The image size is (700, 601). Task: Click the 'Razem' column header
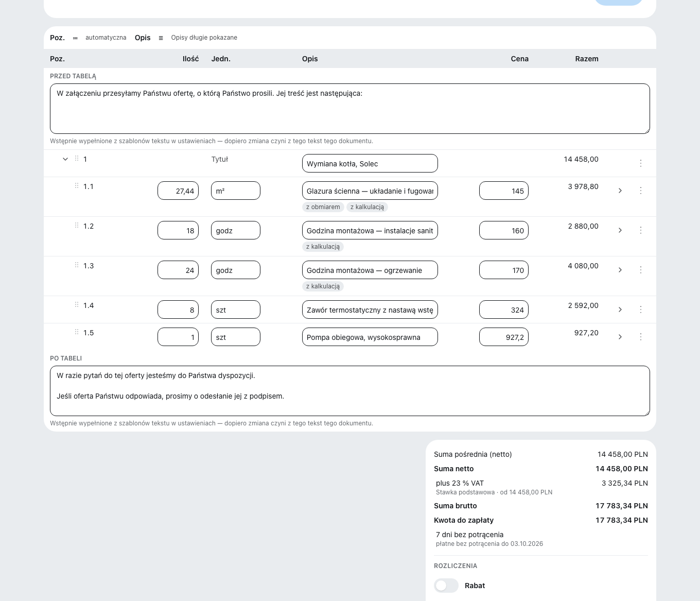[x=587, y=59]
